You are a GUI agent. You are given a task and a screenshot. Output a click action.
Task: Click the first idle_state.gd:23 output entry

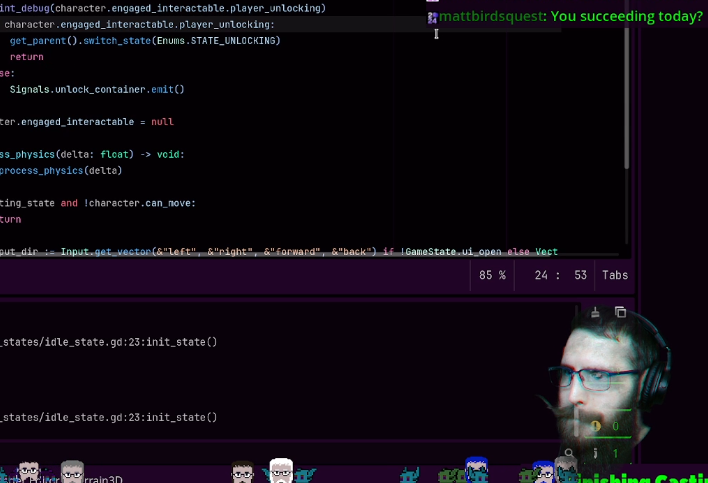click(110, 342)
